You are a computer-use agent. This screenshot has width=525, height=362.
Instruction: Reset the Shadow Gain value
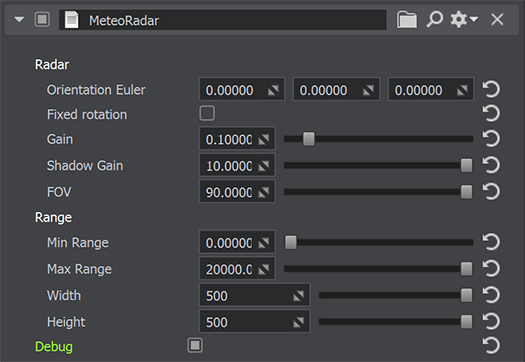[491, 165]
